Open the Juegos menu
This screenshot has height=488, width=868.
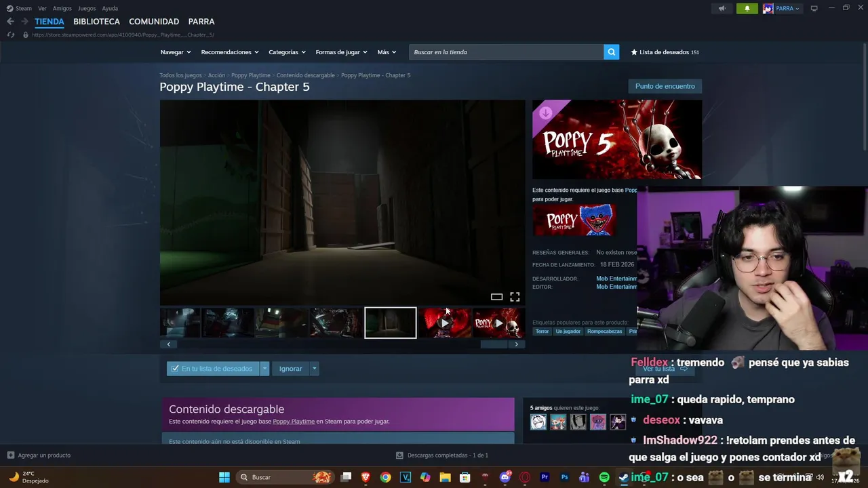tap(87, 8)
